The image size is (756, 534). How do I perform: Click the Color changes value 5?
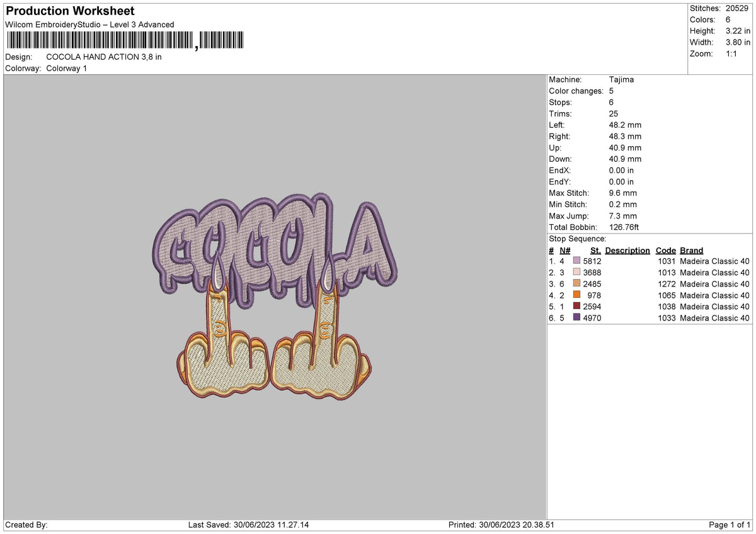612,91
